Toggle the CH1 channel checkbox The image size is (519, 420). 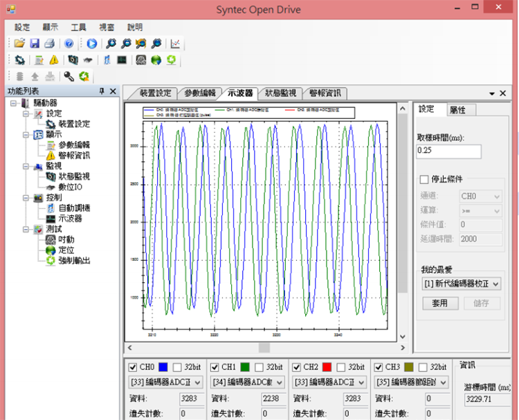(x=215, y=367)
